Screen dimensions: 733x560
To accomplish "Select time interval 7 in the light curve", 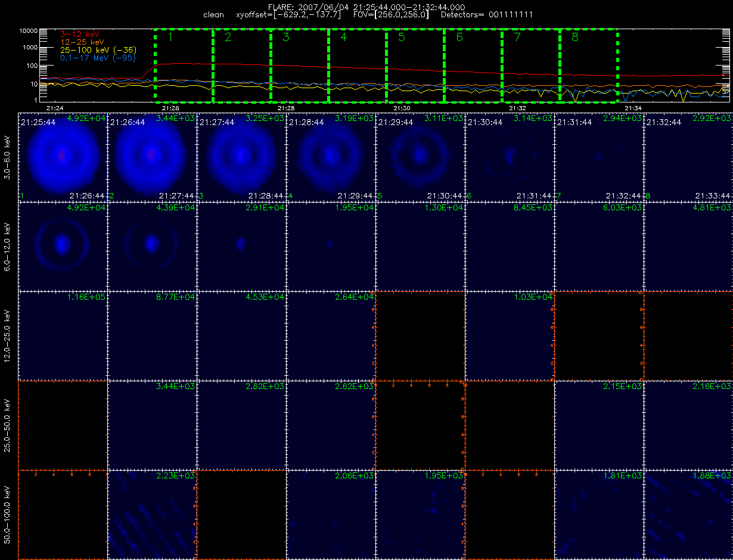I will pos(531,65).
